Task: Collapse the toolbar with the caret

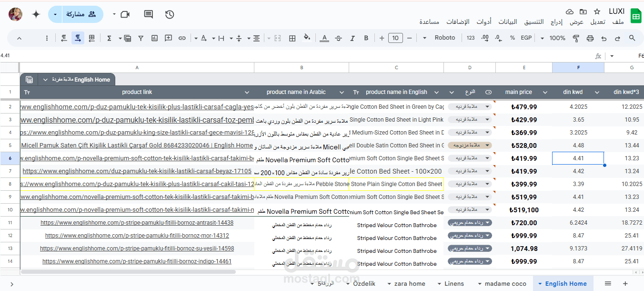Action: coord(19,38)
